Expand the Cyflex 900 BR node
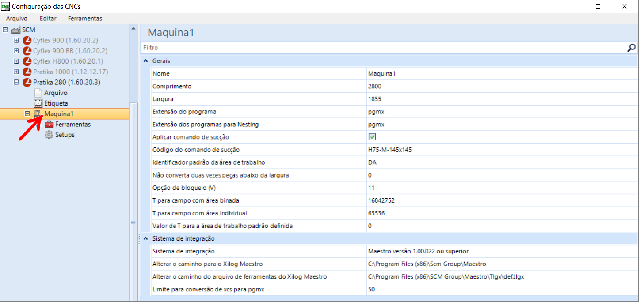Image resolution: width=644 pixels, height=306 pixels. pyautogui.click(x=16, y=51)
